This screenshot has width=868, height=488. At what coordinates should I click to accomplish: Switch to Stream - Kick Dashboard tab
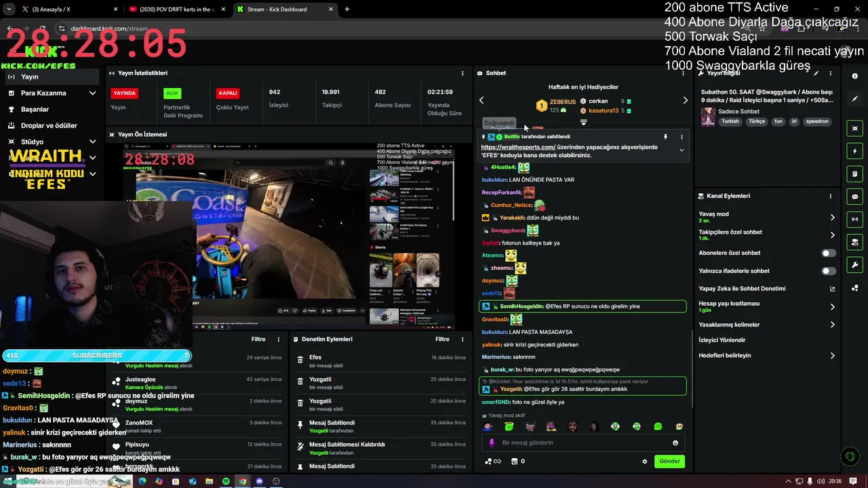pos(285,9)
